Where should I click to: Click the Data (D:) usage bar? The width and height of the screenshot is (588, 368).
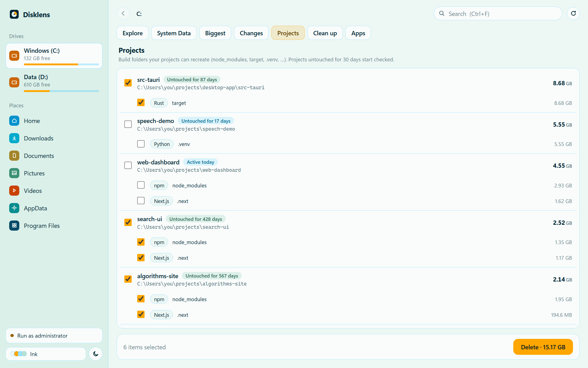pos(61,91)
